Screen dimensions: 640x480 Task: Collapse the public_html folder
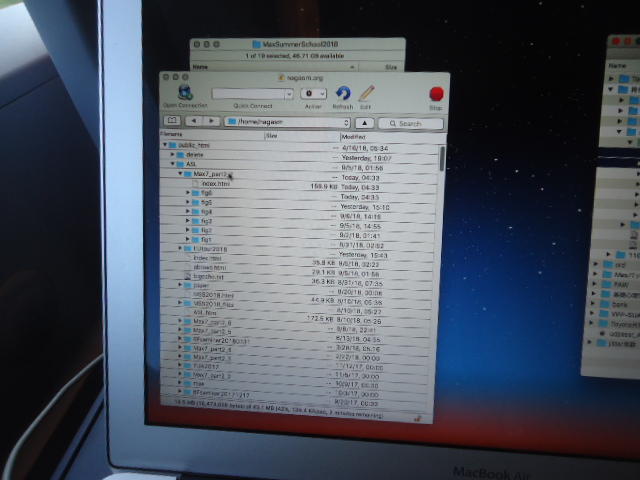165,144
